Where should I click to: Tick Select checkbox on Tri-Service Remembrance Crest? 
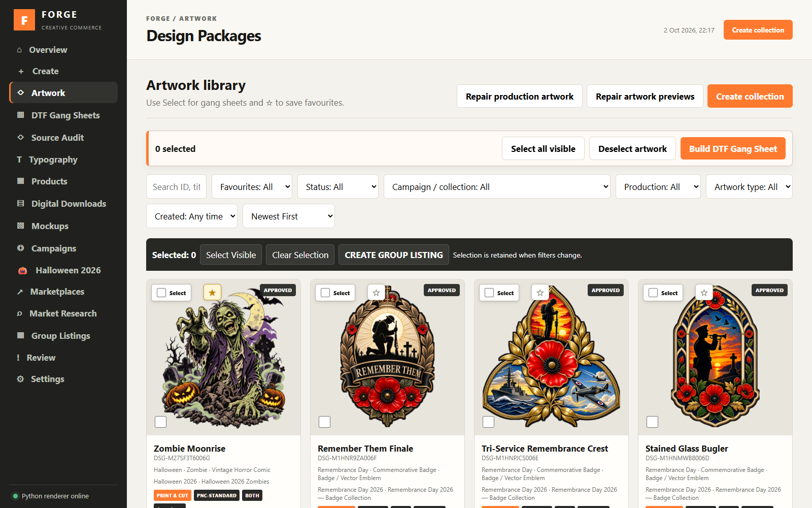(x=489, y=293)
